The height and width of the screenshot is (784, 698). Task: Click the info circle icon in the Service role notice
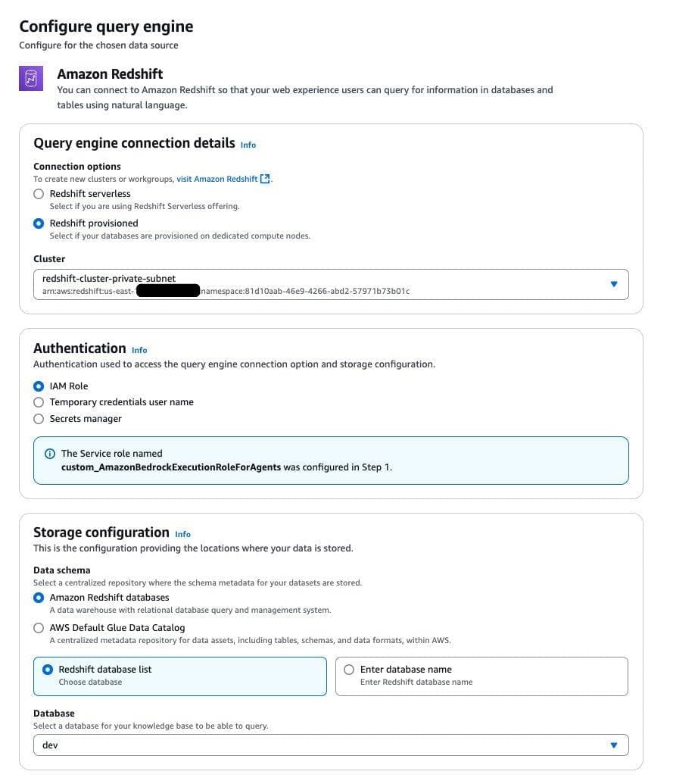click(x=50, y=454)
